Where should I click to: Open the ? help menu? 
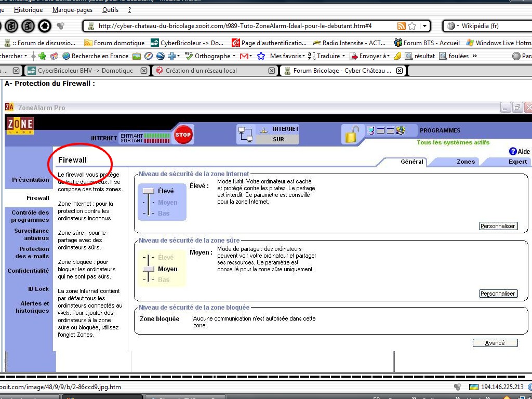(129, 10)
